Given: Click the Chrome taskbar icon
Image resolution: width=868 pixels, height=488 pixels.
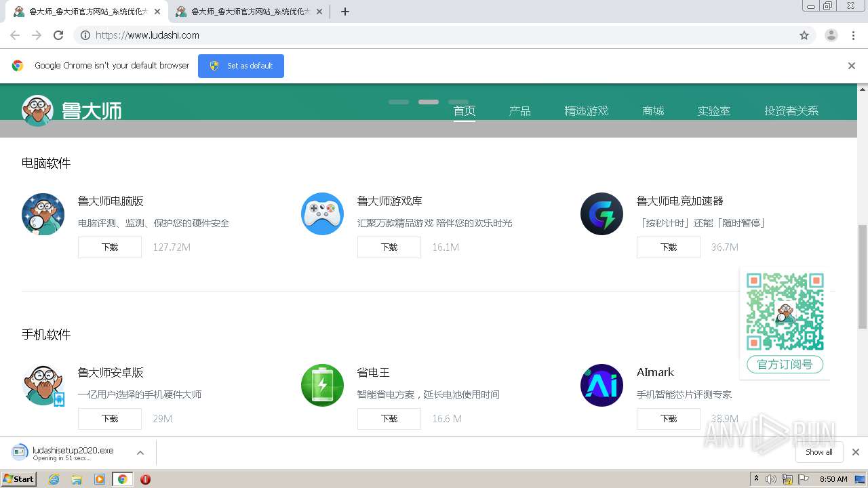Looking at the screenshot, I should pos(123,479).
